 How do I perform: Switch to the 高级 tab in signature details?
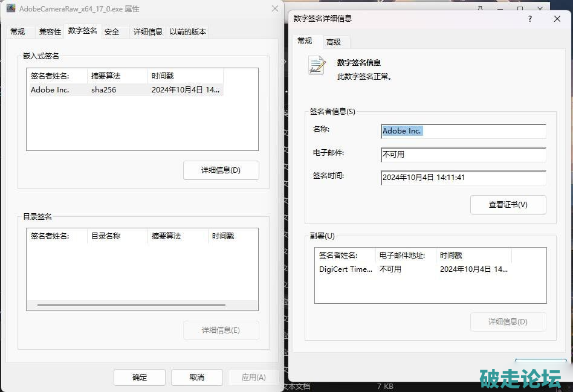coord(334,42)
